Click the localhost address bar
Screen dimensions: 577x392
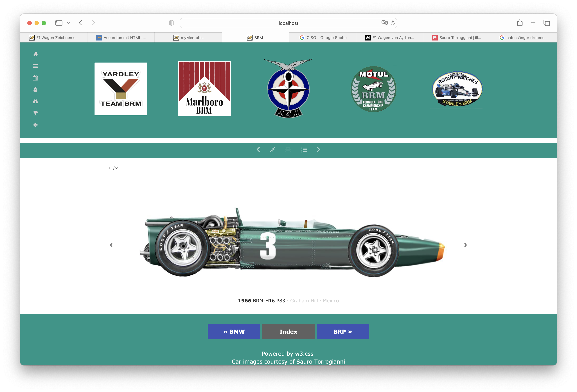pyautogui.click(x=288, y=23)
